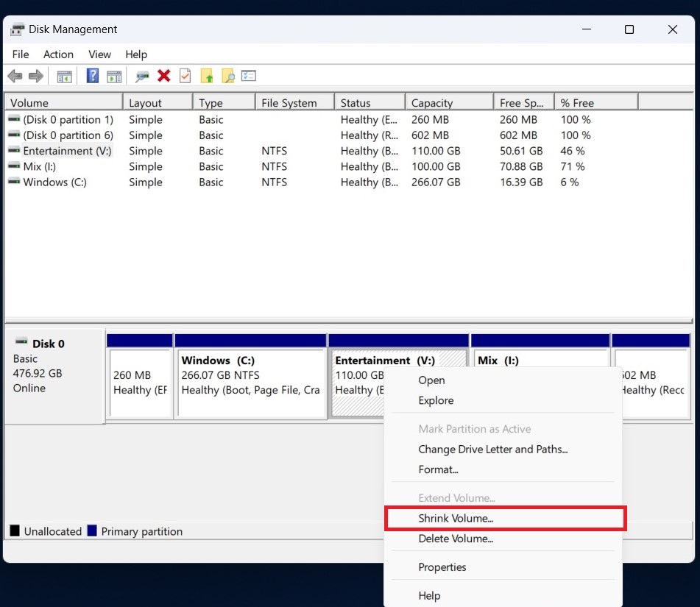This screenshot has height=607, width=700.
Task: Open the View menu
Action: coord(99,54)
